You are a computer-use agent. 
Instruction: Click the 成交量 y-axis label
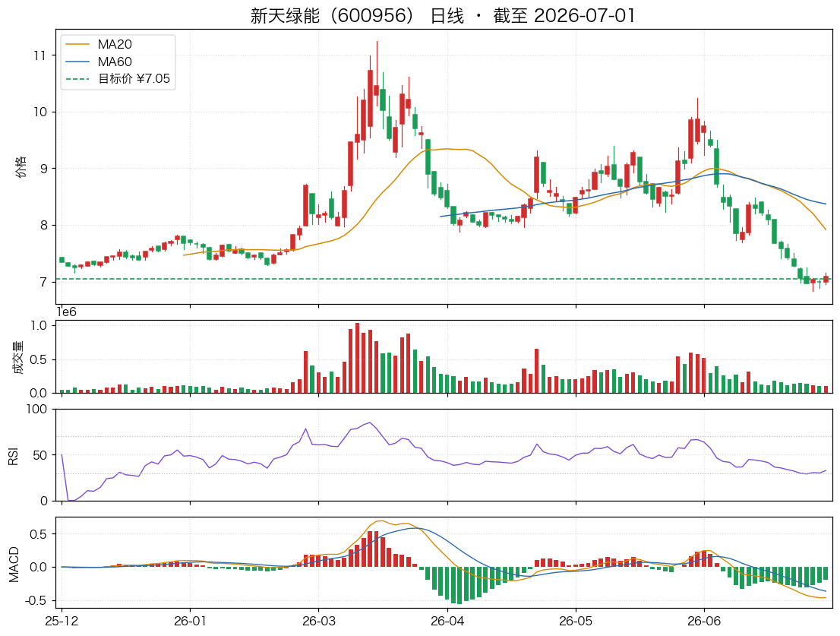(18, 357)
